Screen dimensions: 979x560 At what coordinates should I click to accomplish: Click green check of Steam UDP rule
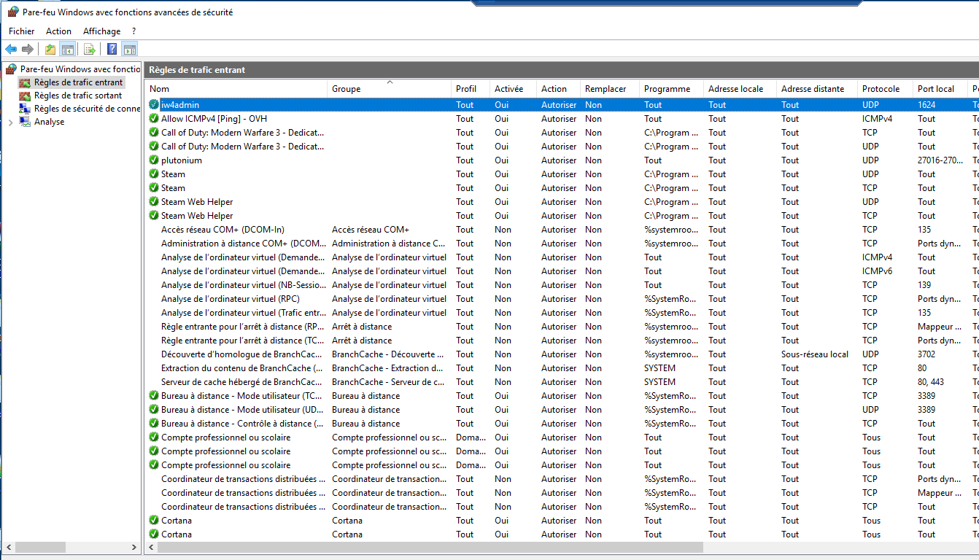(x=154, y=174)
